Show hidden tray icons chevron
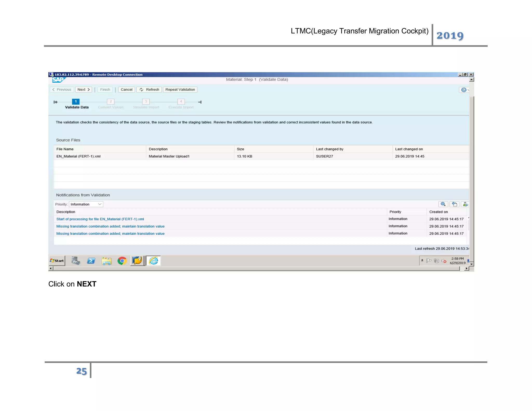 click(x=422, y=260)
